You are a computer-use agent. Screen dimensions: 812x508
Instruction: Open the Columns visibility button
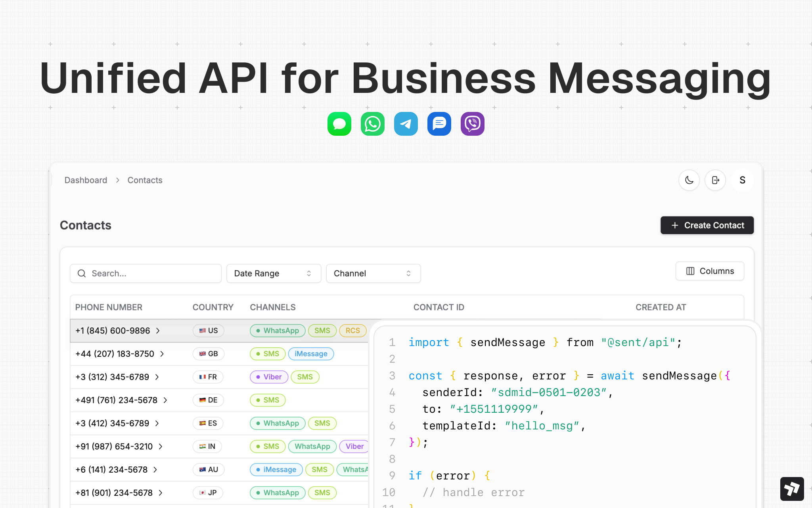click(710, 271)
